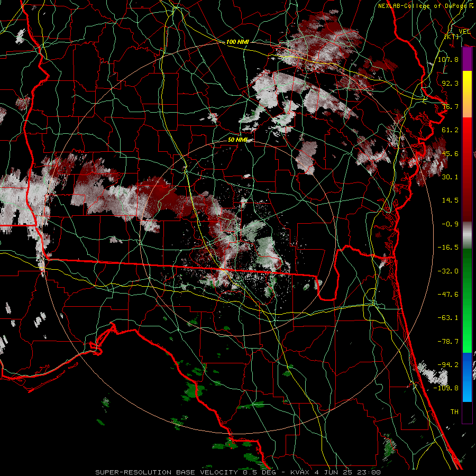The width and height of the screenshot is (476, 476).
Task: Click the VEL legend title
Action: click(x=465, y=32)
